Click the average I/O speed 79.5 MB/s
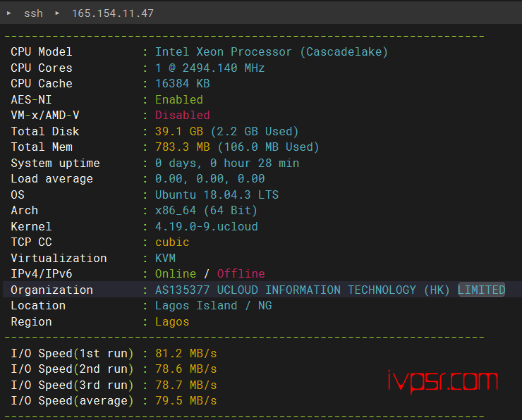This screenshot has height=420, width=522. (x=186, y=401)
